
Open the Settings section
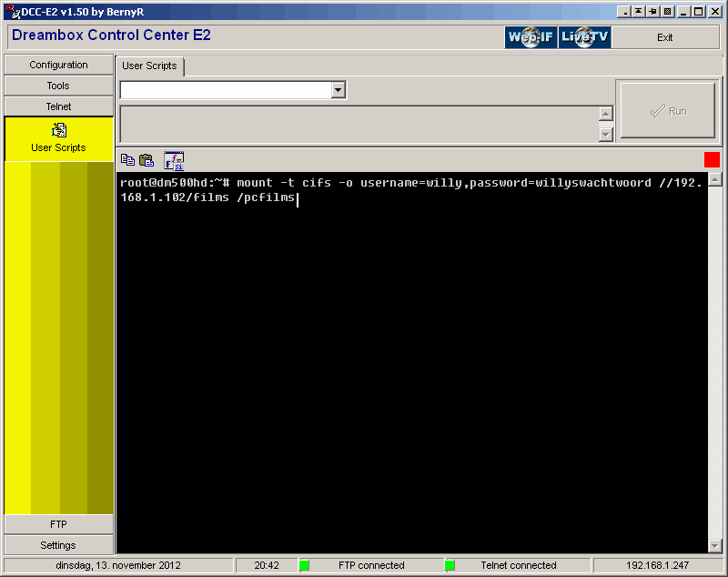tap(58, 545)
